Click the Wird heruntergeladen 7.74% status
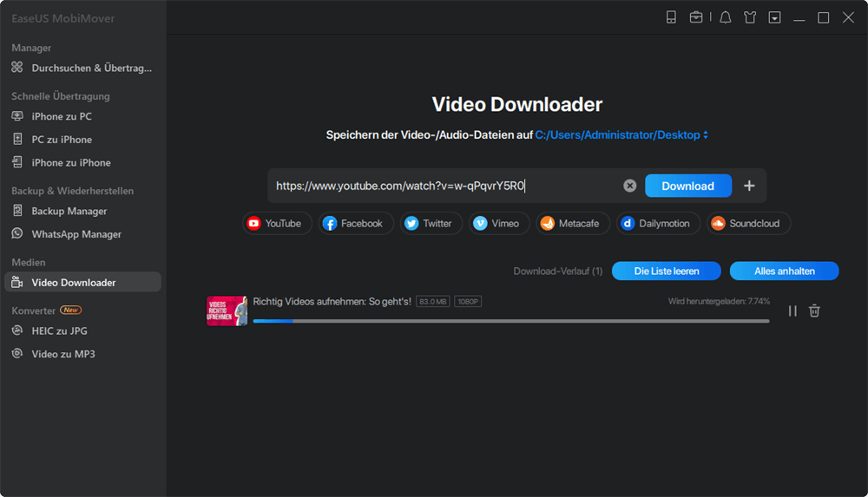This screenshot has height=497, width=868. (x=719, y=302)
